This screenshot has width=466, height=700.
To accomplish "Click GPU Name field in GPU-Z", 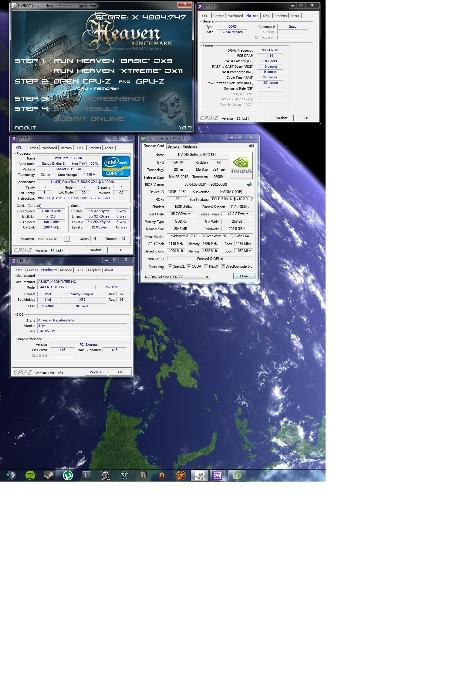I will (x=199, y=154).
